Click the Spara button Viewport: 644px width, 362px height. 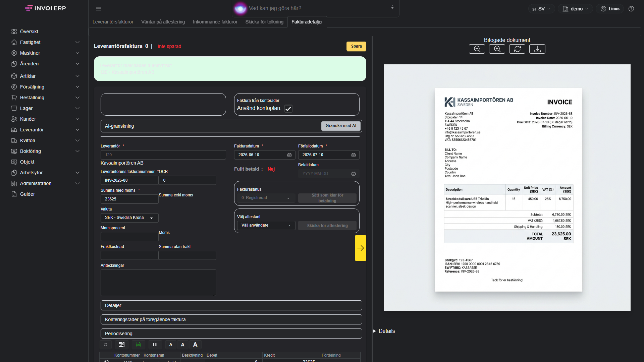[x=356, y=46]
